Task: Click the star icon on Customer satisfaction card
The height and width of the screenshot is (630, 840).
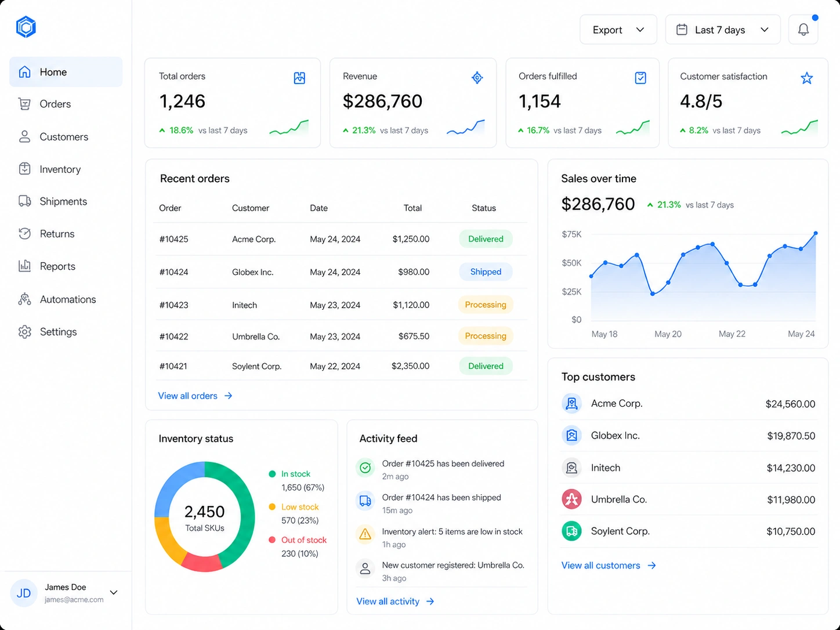Action: click(x=806, y=78)
